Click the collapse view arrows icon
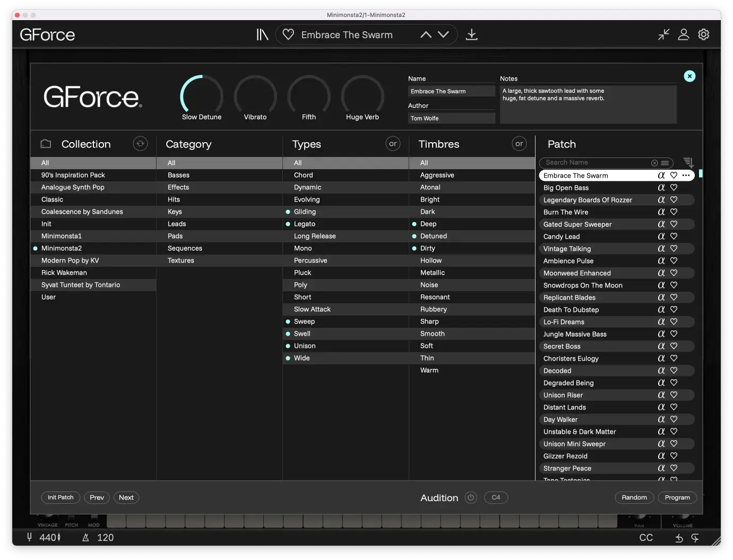The width and height of the screenshot is (733, 560). pos(663,34)
